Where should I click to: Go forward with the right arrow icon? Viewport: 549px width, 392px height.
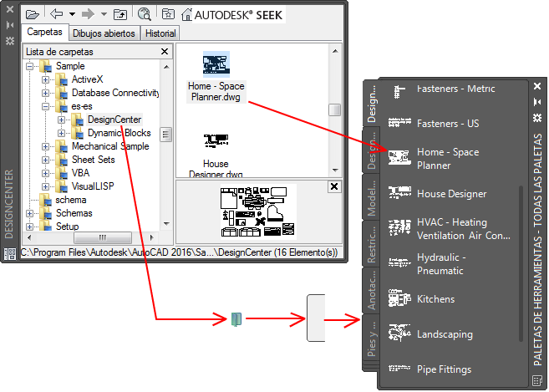coord(88,14)
